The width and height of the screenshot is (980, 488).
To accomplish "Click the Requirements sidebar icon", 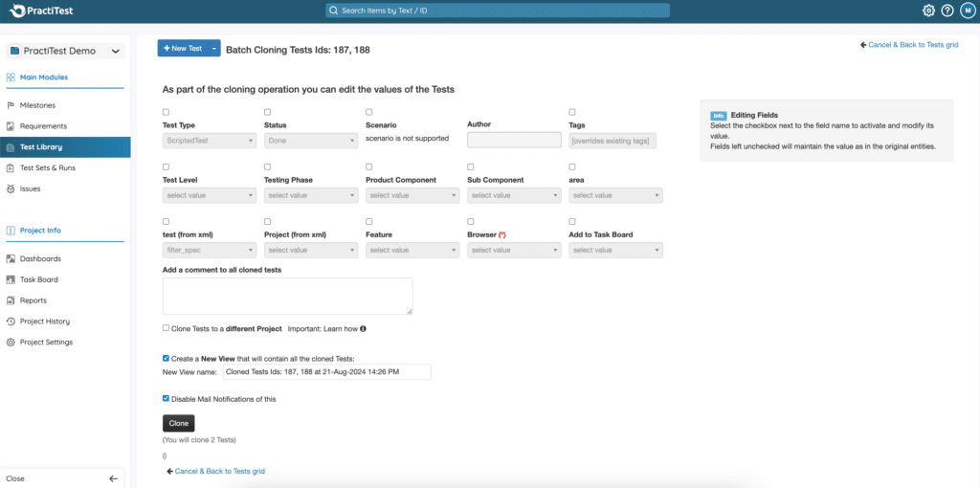I will pyautogui.click(x=11, y=126).
